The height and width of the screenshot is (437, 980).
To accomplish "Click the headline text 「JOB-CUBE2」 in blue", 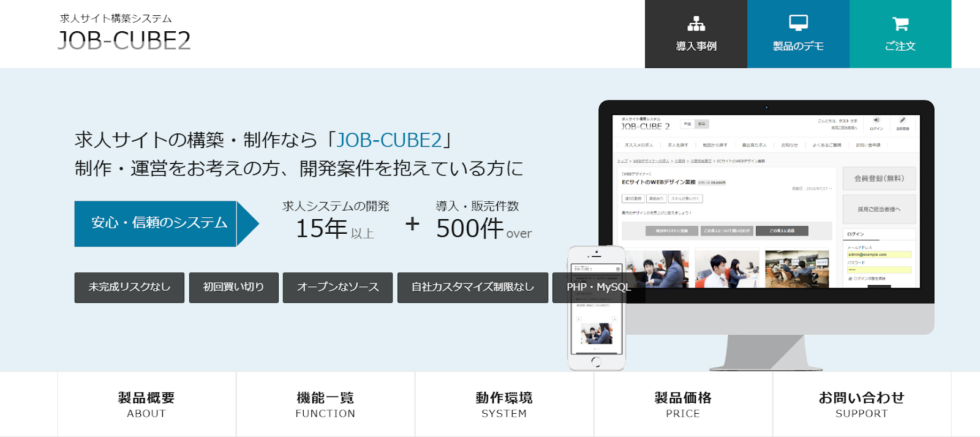I will coord(389,140).
